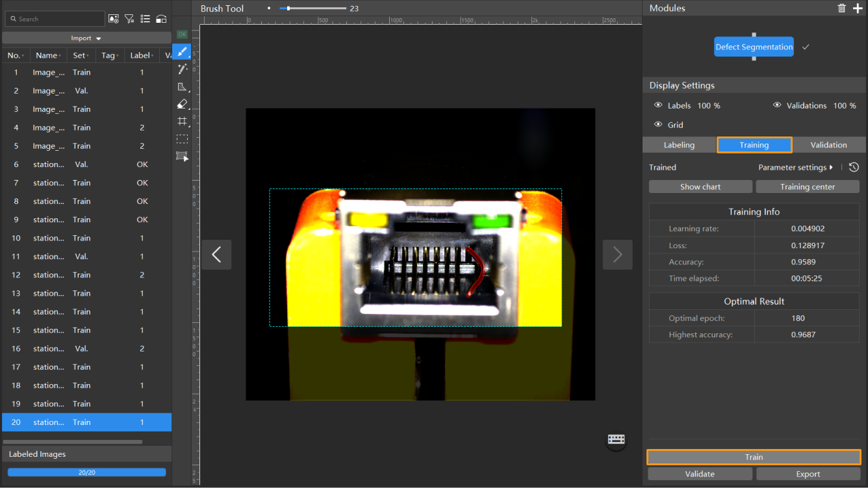Open the Label column filter dropdown

(153, 56)
